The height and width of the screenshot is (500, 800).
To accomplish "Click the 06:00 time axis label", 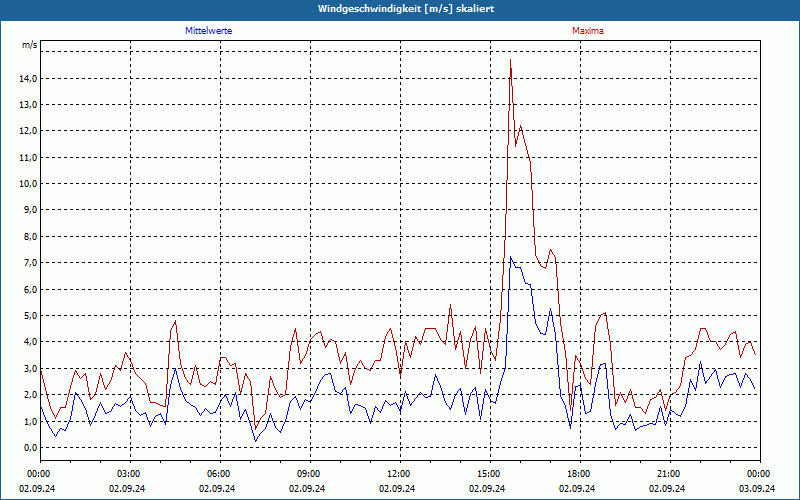I will pos(220,474).
